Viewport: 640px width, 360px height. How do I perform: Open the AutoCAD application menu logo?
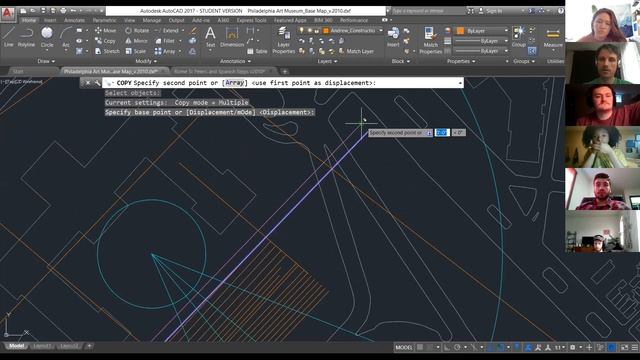coord(8,13)
